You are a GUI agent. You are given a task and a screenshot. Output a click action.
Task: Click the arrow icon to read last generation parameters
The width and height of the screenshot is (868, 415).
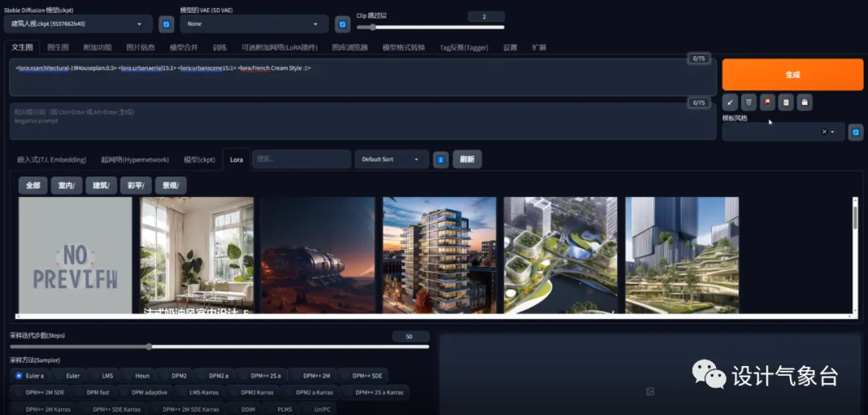click(730, 102)
